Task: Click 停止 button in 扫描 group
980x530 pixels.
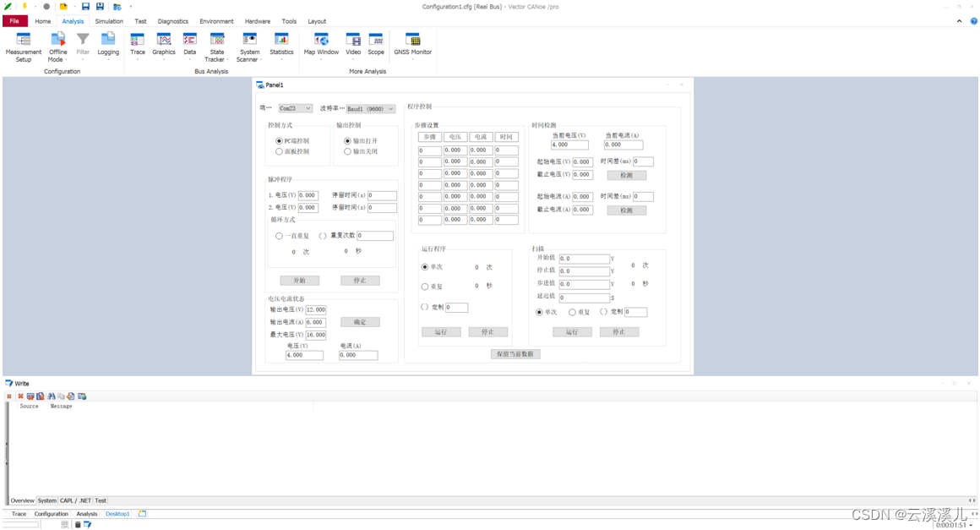Action: coord(618,332)
